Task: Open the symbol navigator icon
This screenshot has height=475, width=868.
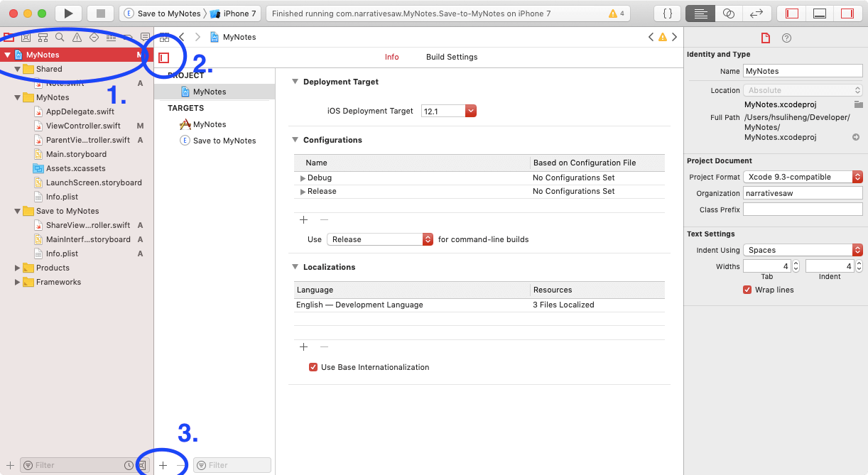Action: point(43,37)
